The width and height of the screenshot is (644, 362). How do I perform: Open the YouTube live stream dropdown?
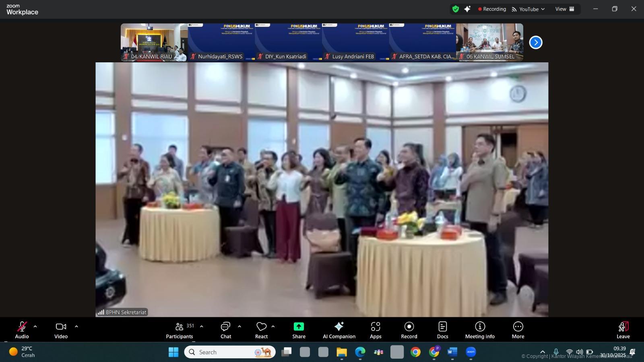[x=528, y=9]
